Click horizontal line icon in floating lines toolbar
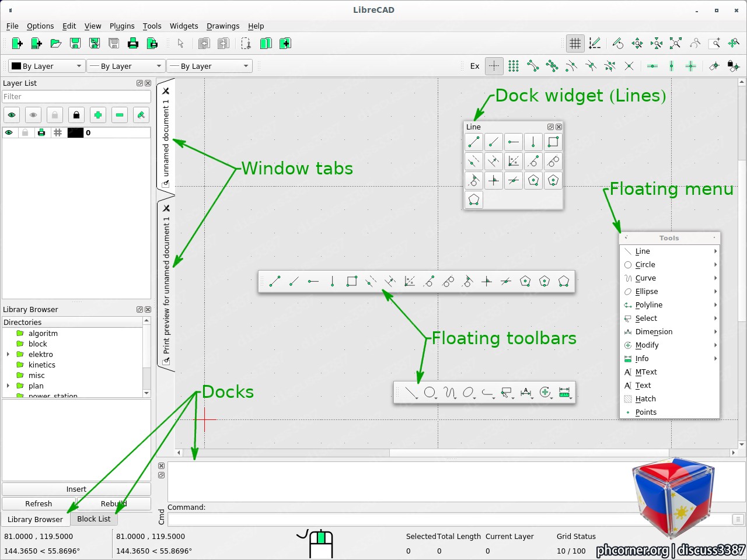747x560 pixels. [313, 282]
